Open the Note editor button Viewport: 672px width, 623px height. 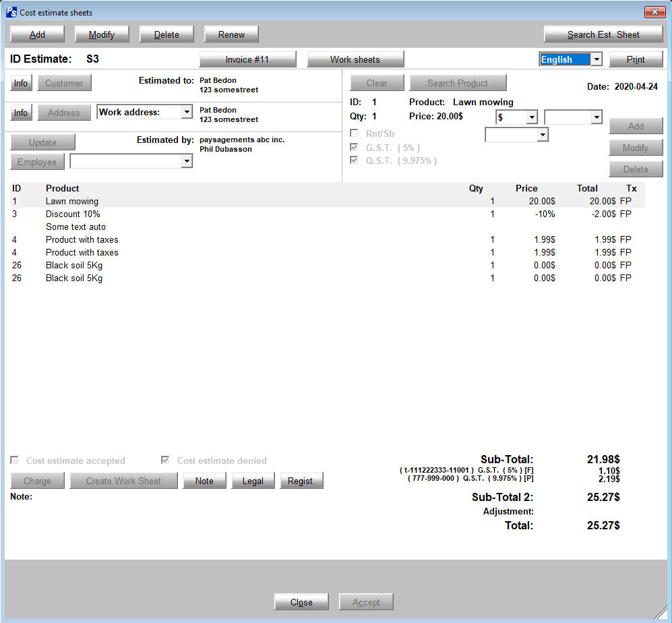click(x=204, y=481)
